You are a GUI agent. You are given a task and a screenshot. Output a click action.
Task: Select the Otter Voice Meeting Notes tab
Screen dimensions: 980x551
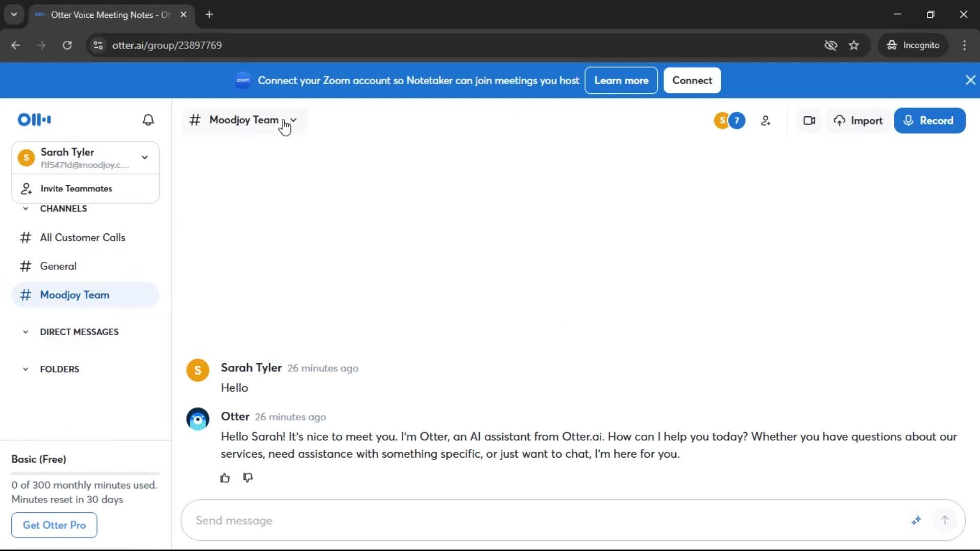[111, 15]
